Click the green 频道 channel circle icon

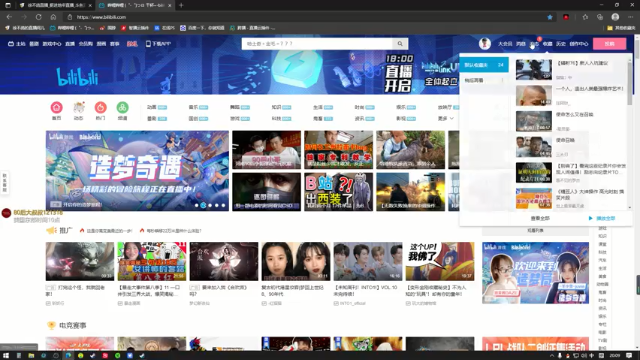tap(122, 107)
